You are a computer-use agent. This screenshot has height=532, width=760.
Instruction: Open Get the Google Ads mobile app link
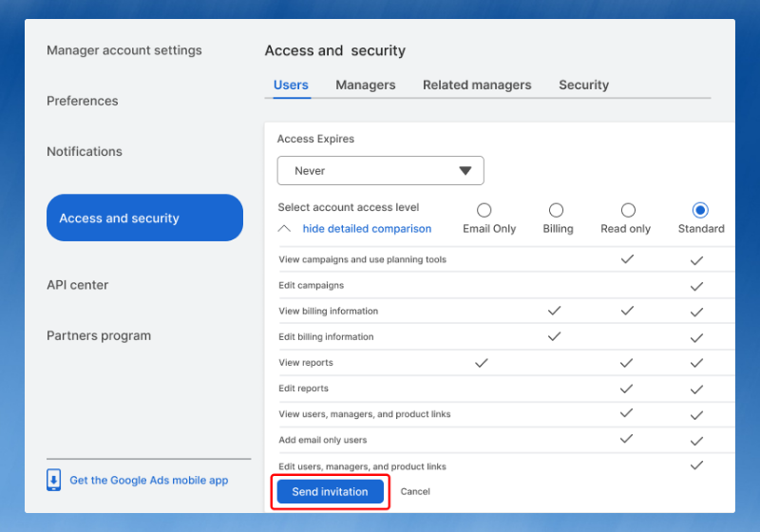(149, 481)
